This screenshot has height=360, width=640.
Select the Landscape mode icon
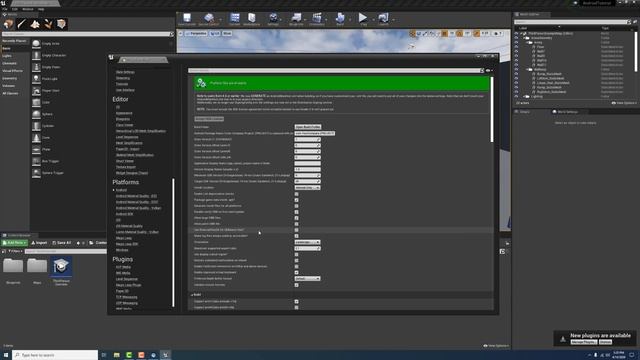point(35,24)
